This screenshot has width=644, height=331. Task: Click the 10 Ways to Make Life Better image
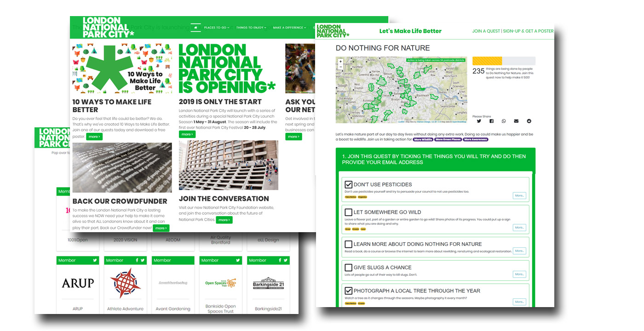coord(122,69)
